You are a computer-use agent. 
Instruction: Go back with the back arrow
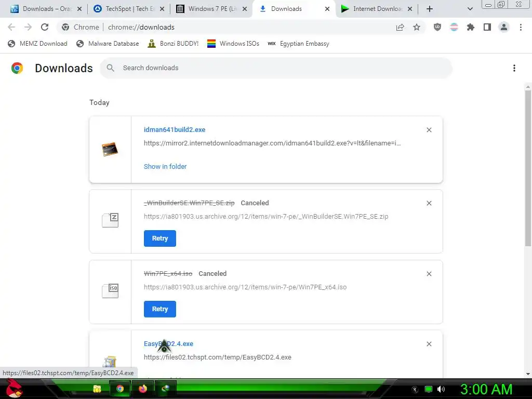tap(11, 27)
